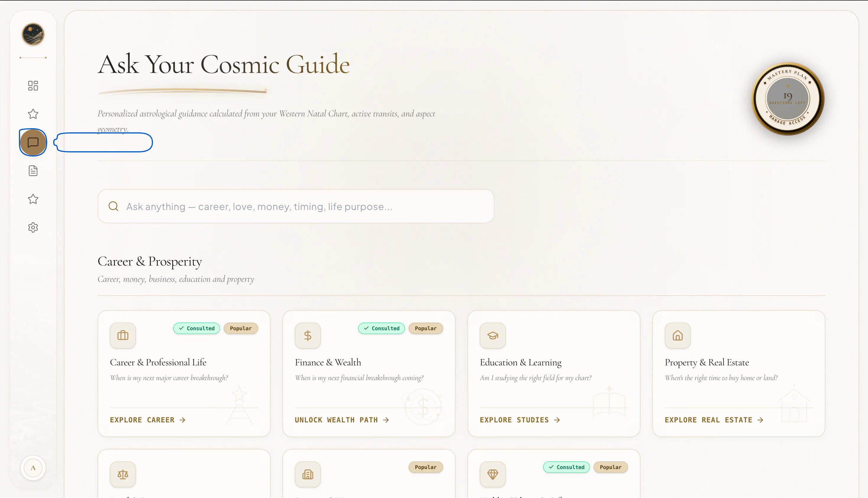The image size is (868, 498).
Task: Click Popular badge on building icon card
Action: (x=426, y=467)
